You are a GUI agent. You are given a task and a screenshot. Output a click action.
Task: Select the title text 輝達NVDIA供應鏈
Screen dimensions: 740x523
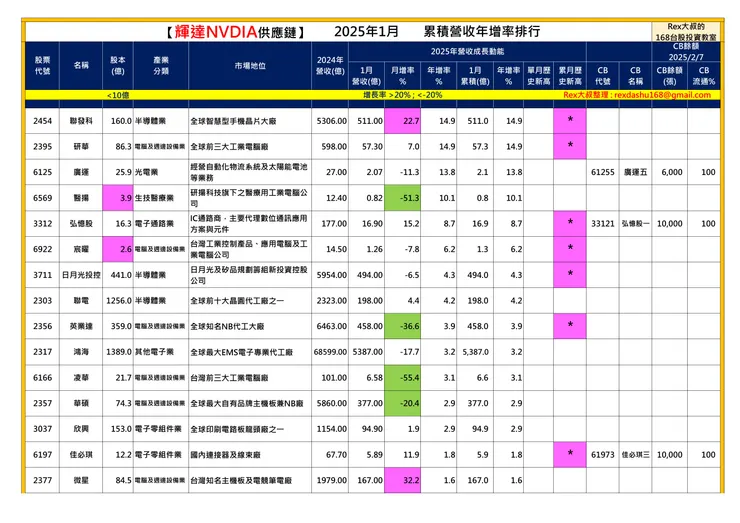235,32
